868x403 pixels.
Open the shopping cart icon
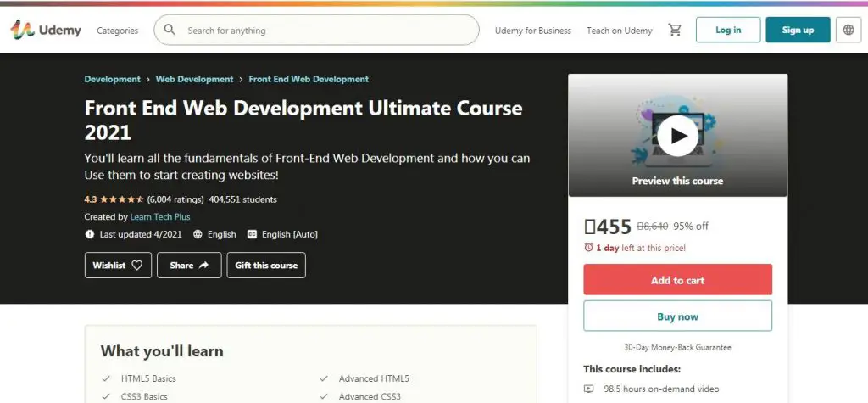[x=675, y=31]
